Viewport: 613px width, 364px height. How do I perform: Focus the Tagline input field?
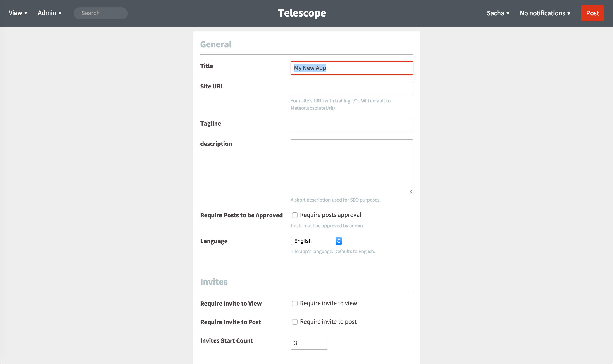point(351,126)
